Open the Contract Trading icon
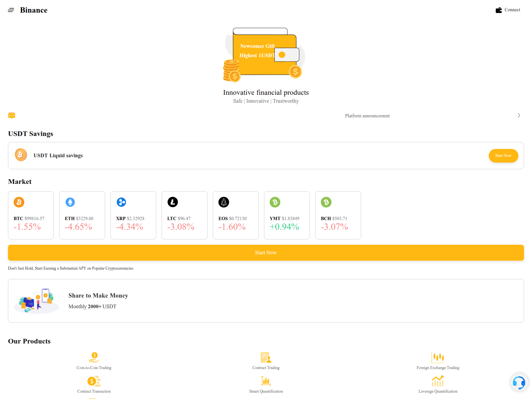This screenshot has height=399, width=532. 266,357
